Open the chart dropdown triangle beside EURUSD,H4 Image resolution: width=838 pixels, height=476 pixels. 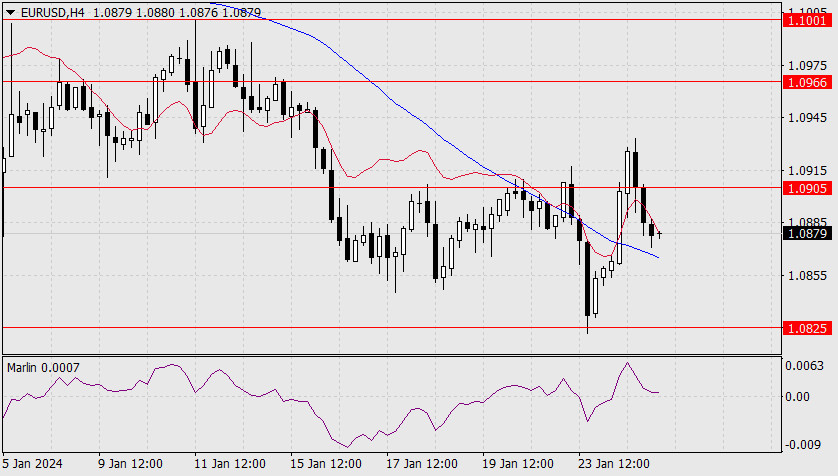[x=11, y=12]
